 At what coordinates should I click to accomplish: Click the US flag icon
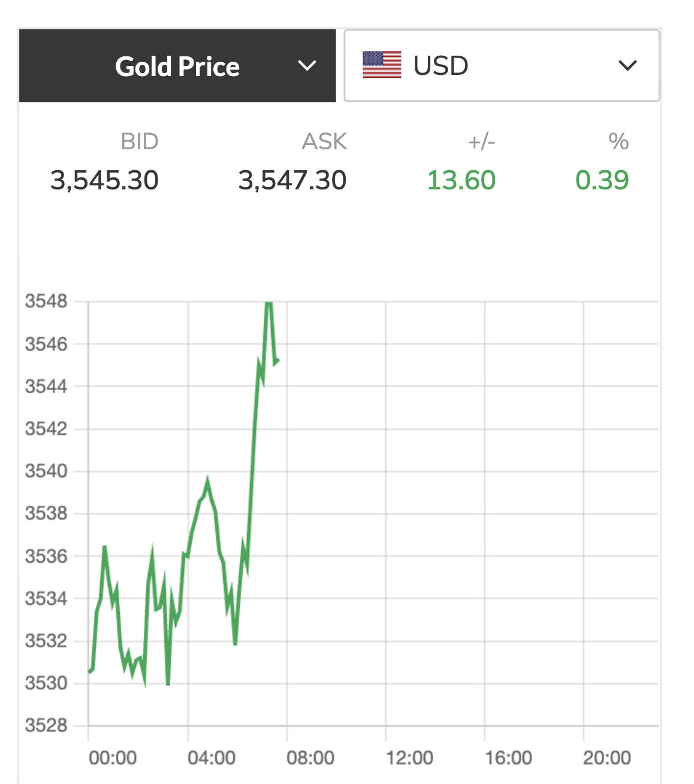382,65
